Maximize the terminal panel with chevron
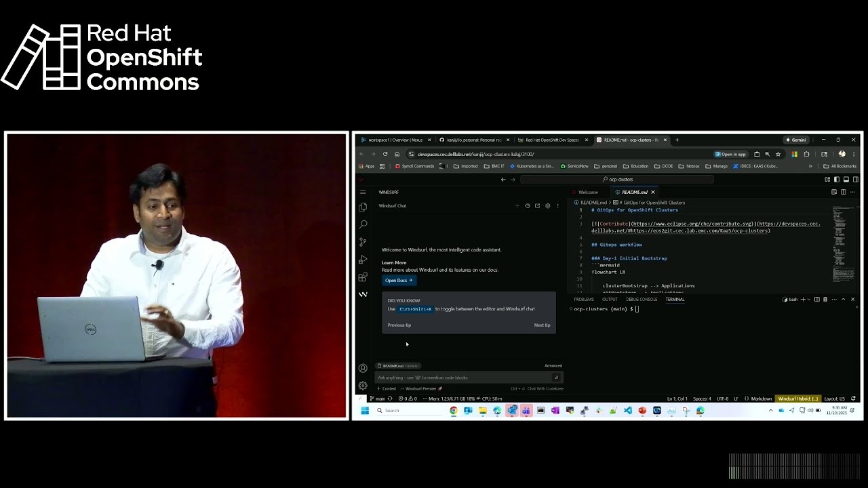 (x=843, y=299)
